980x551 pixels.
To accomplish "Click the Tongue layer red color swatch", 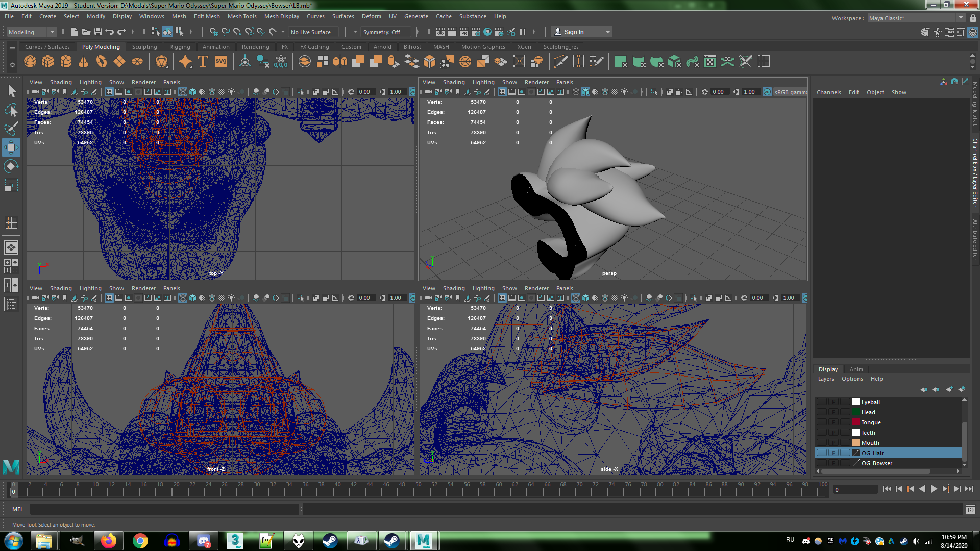I will (856, 422).
